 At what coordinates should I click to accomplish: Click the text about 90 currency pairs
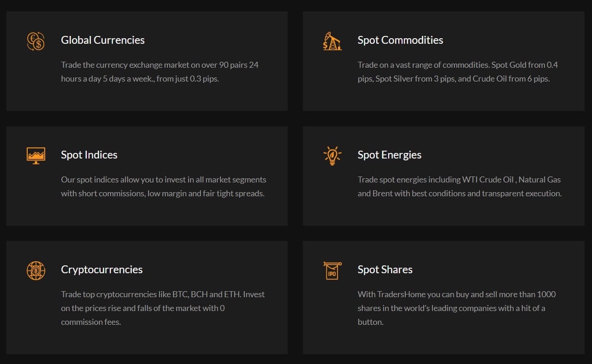coord(160,71)
